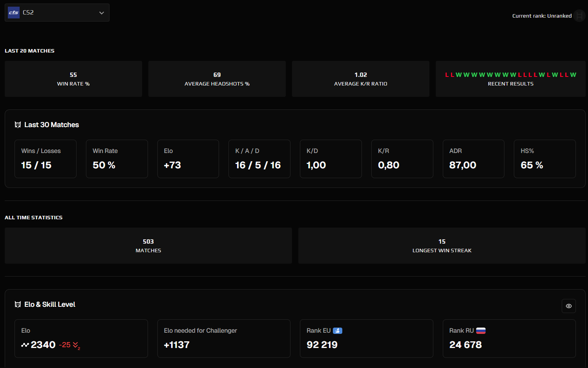Screen dimensions: 588x368
Task: Click the Current rank: Unranked label
Action: pos(542,16)
